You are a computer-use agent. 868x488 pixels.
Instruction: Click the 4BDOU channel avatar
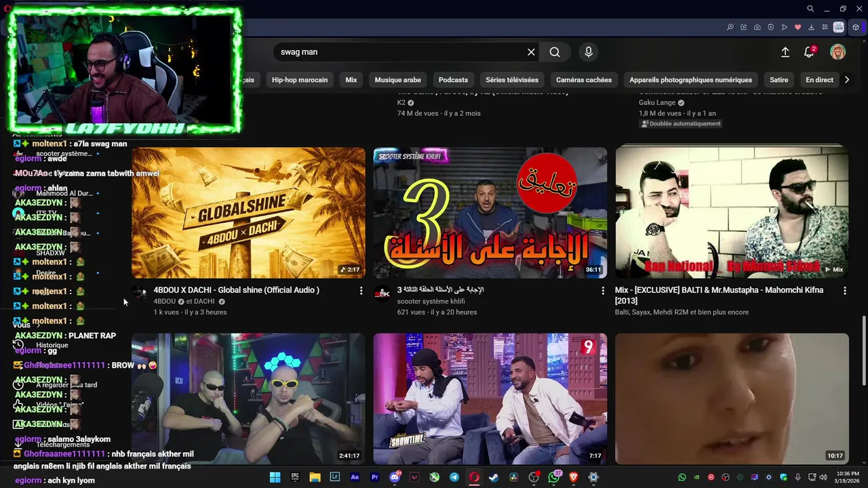140,293
